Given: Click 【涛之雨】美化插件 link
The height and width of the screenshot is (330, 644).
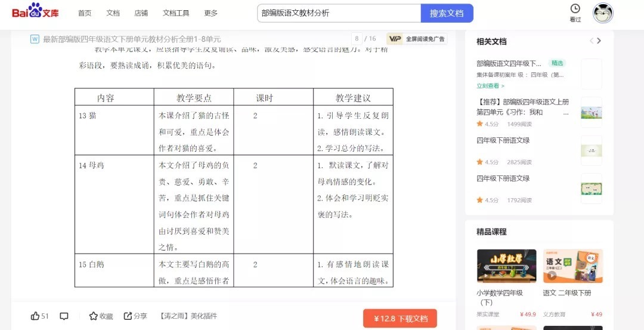Looking at the screenshot, I should coord(188,316).
